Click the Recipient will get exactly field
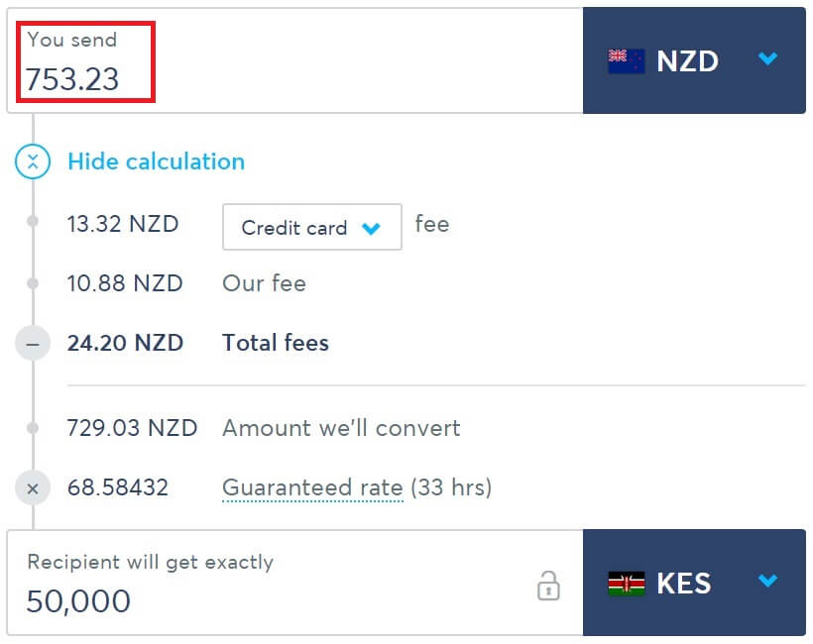 [294, 583]
